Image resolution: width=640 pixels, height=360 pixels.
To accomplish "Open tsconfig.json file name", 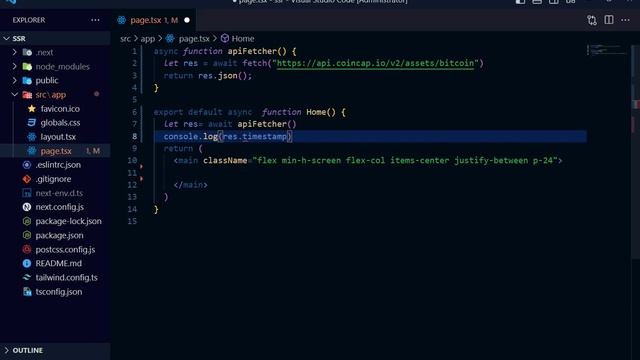I will (59, 291).
